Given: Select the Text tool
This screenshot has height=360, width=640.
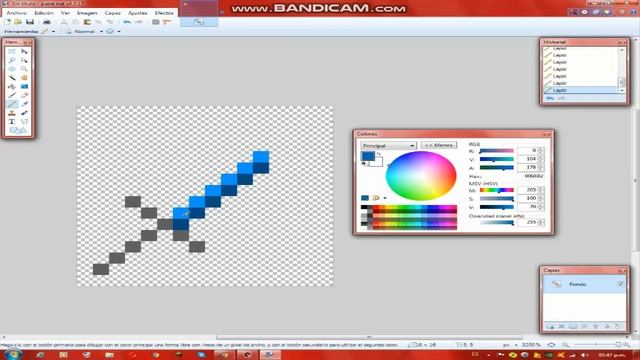Looking at the screenshot, I should coord(12,121).
